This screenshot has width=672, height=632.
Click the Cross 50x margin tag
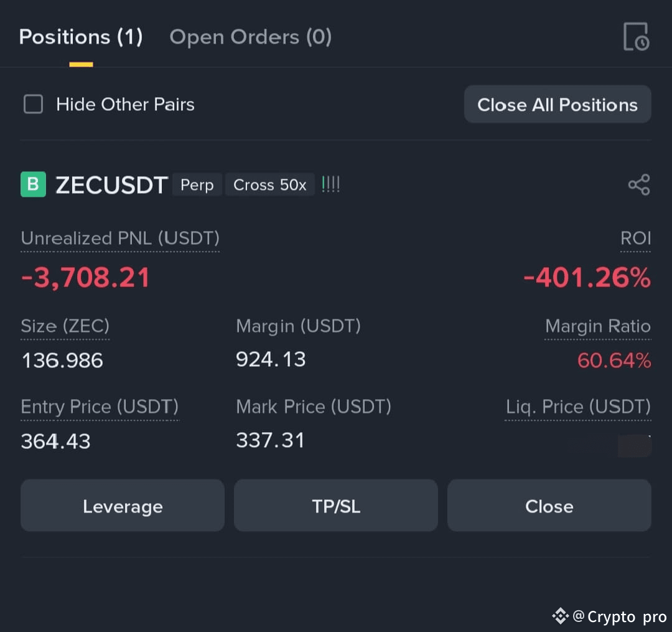[x=269, y=185]
